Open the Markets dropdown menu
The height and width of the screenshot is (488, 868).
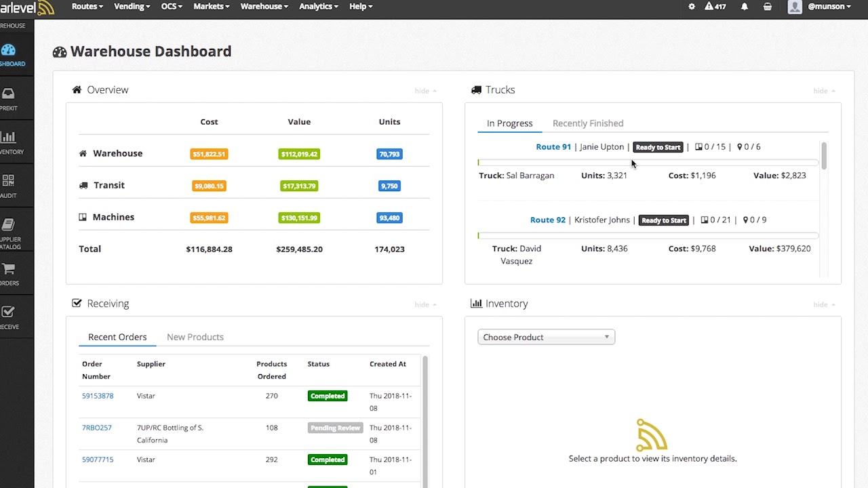click(212, 7)
